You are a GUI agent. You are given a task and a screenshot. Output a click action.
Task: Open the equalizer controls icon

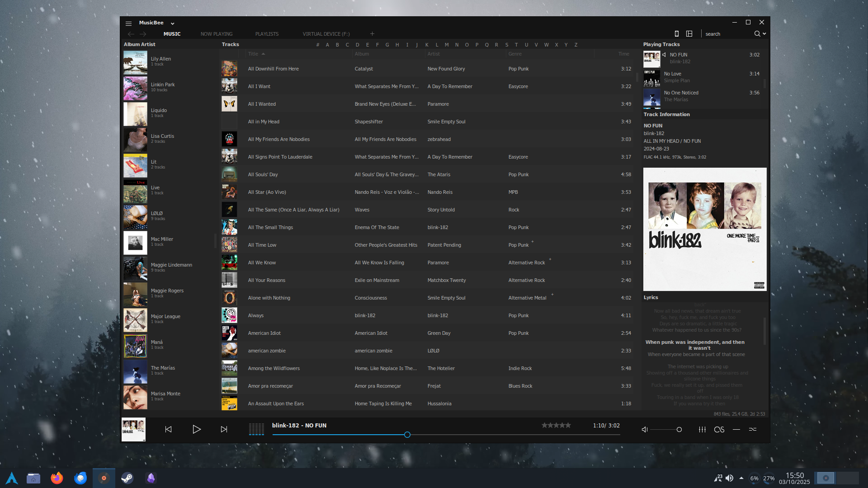tap(702, 430)
